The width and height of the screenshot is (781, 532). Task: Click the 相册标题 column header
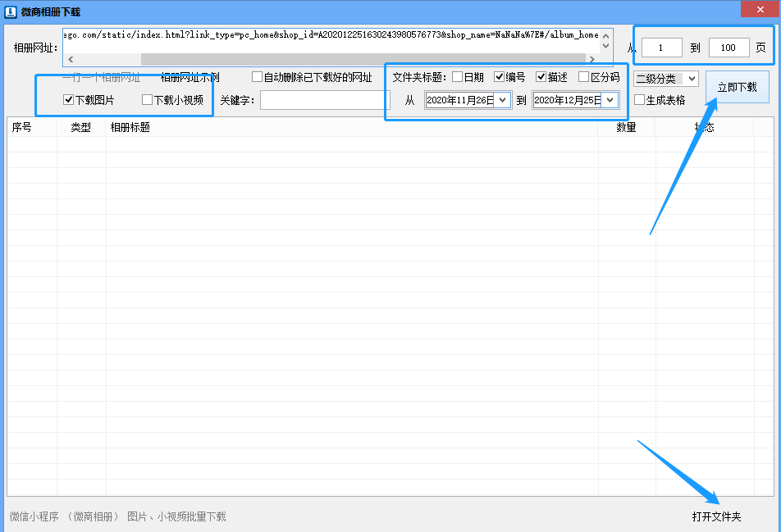[x=130, y=128]
